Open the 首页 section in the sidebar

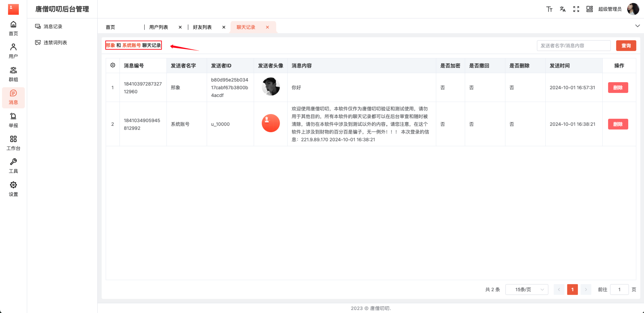(13, 28)
